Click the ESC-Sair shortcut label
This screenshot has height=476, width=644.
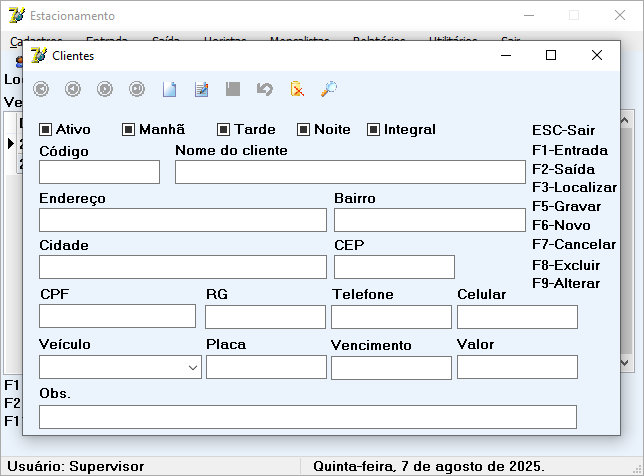[564, 130]
